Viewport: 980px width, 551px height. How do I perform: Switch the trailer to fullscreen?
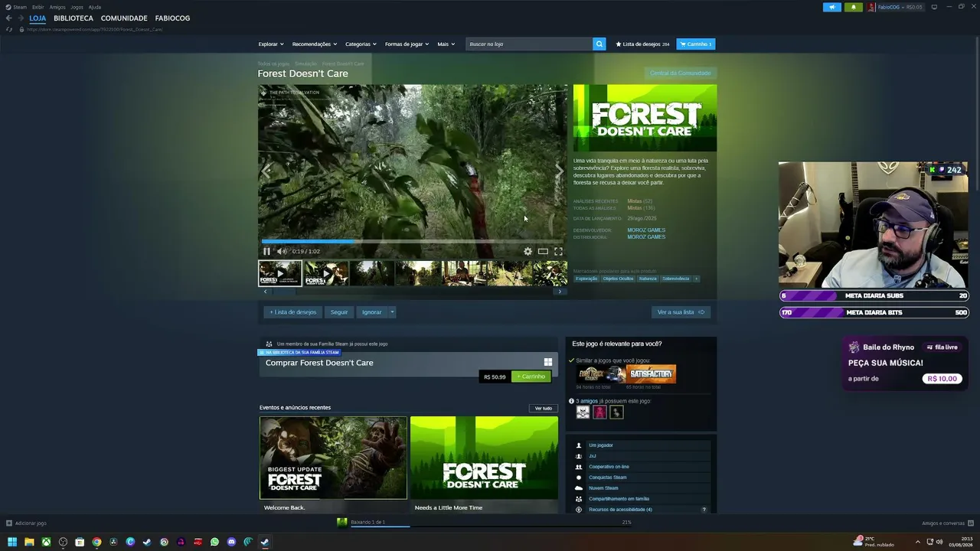click(558, 251)
